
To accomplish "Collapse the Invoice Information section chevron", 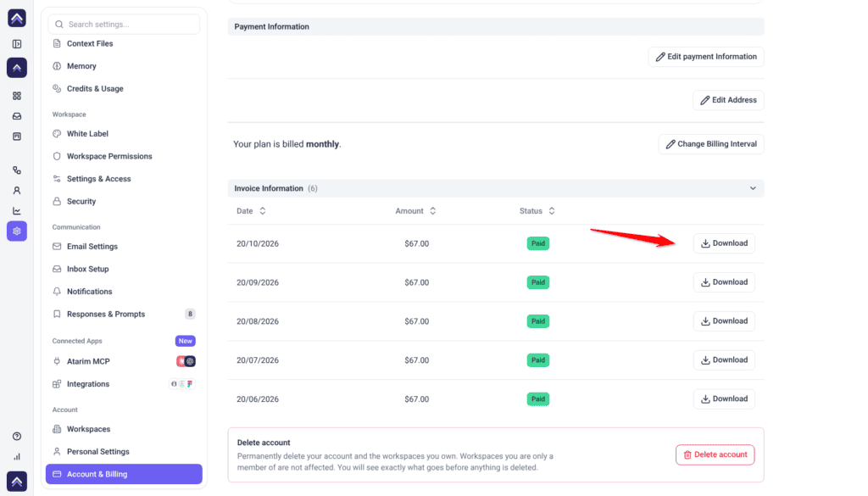I will [x=753, y=188].
